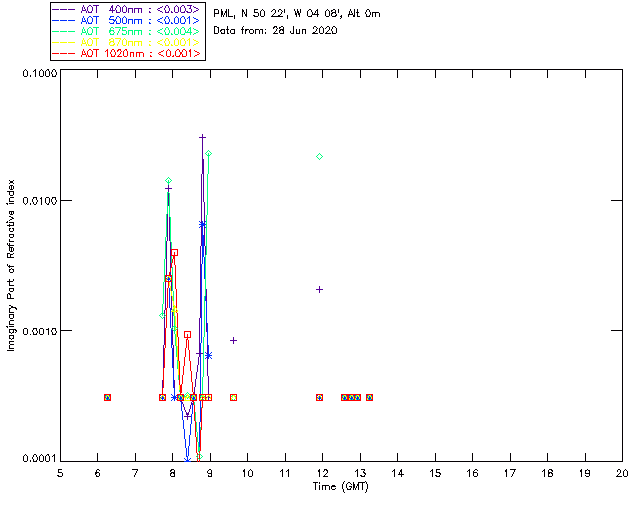Click the station text 'PML, N 50 22', W 04 08', Alt 0m'
Image resolution: width=640 pixels, height=512 pixels.
297,13
